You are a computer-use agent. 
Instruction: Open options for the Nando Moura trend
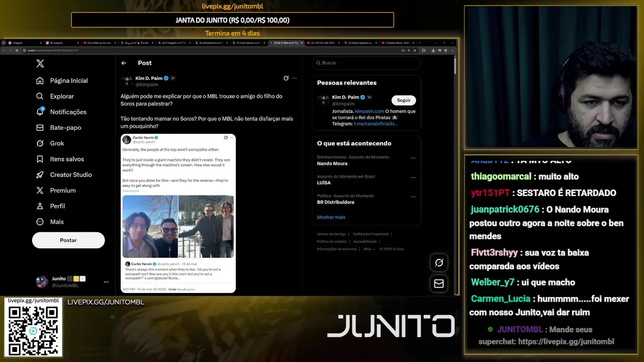coord(413,158)
